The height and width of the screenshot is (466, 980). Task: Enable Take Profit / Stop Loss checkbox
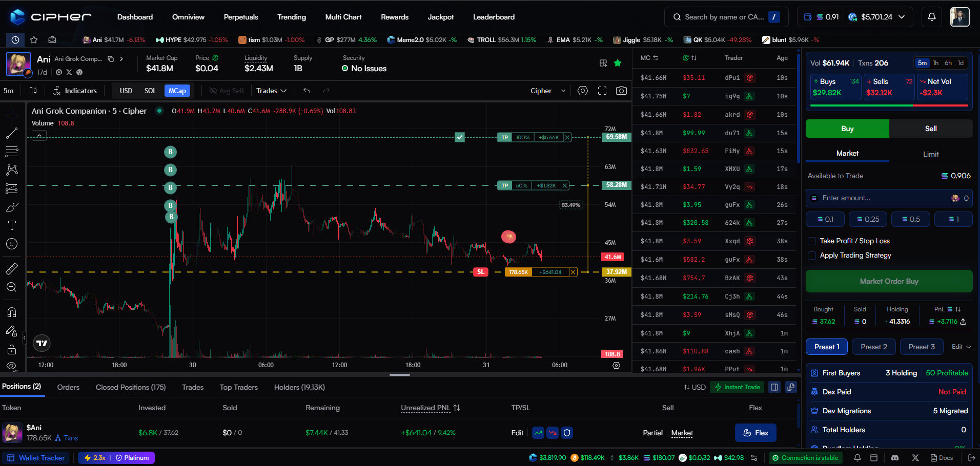[x=812, y=241]
